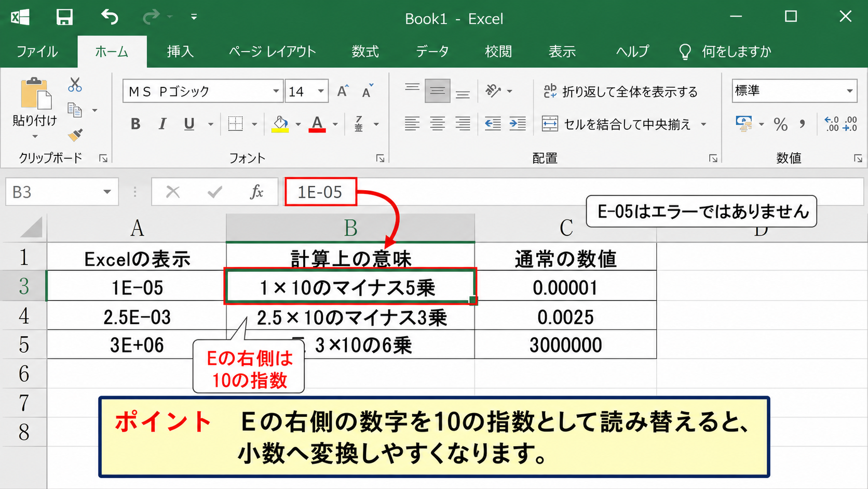Open the ヘルプ tab
The height and width of the screenshot is (489, 868).
[632, 51]
